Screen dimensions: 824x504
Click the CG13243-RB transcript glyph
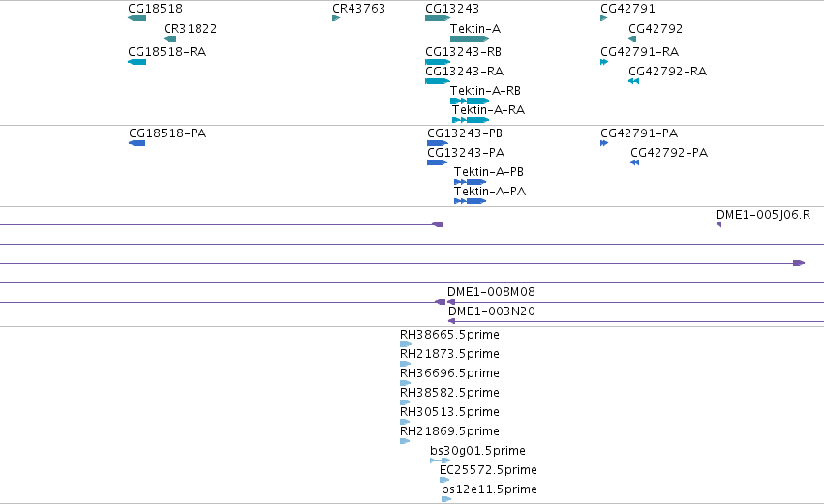coord(438,62)
